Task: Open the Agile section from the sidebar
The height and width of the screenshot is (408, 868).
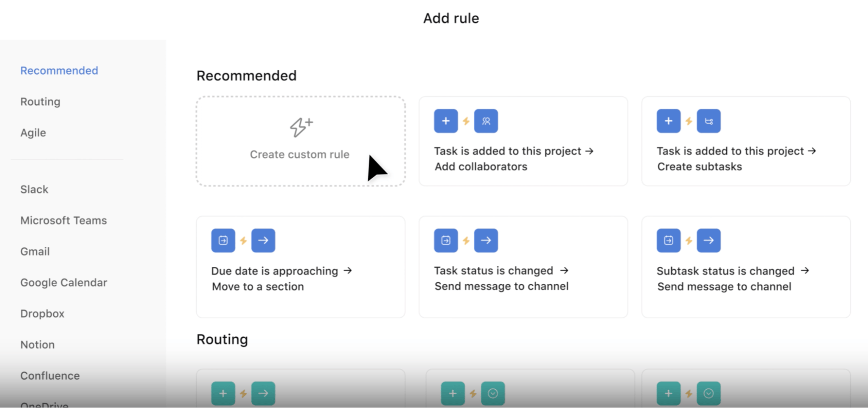Action: click(x=33, y=133)
